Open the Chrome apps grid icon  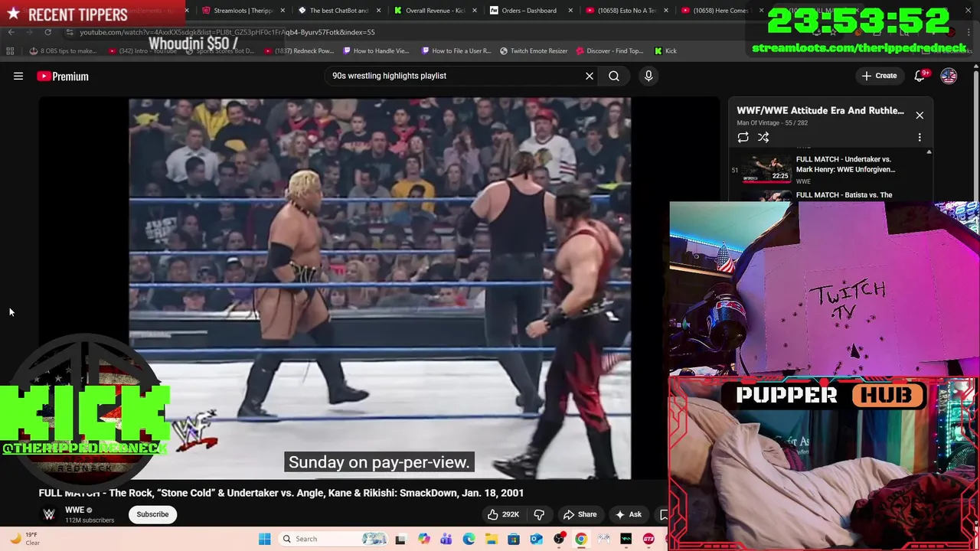10,51
